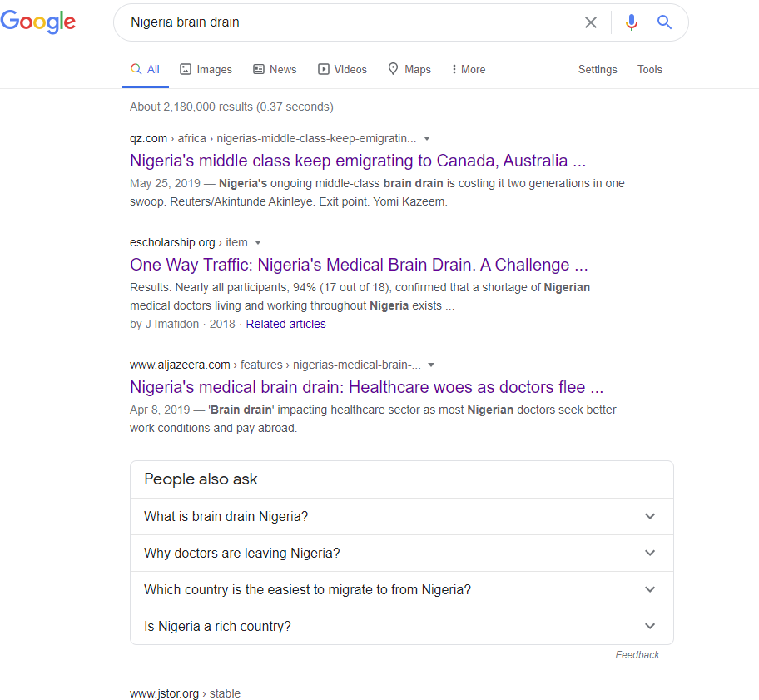Open dropdown arrow next to qz.com result
The width and height of the screenshot is (759, 700).
coord(427,138)
